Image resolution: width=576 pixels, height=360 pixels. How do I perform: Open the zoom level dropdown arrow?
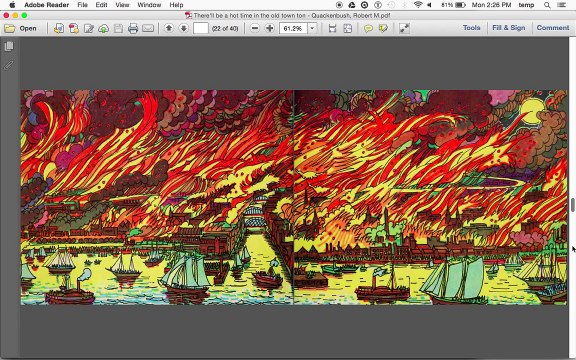click(312, 28)
